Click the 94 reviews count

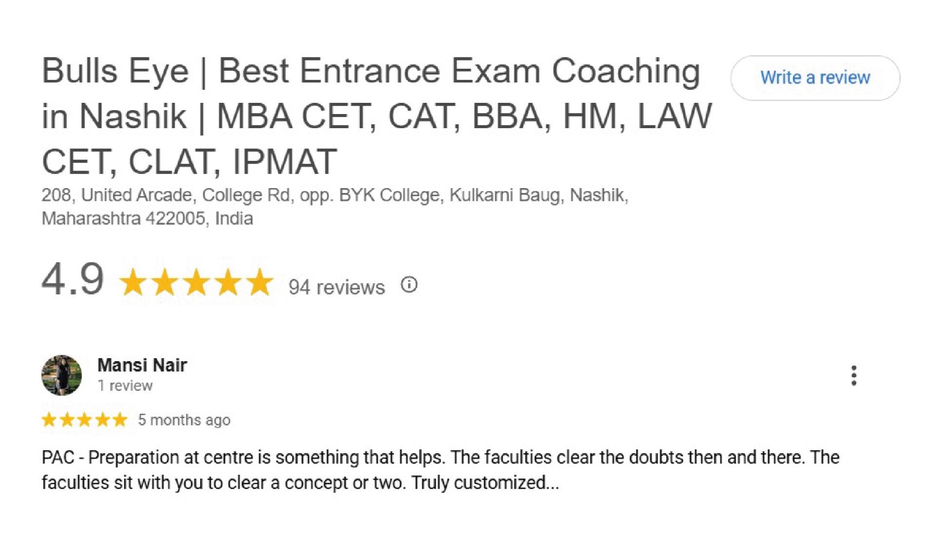tap(336, 287)
